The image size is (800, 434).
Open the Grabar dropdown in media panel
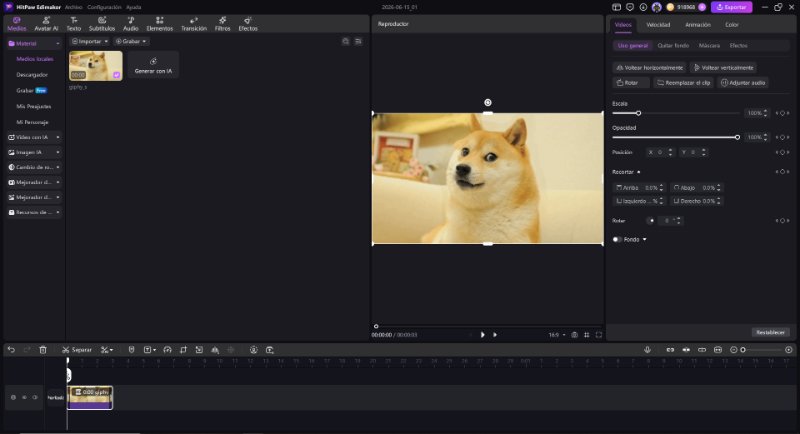pyautogui.click(x=131, y=41)
